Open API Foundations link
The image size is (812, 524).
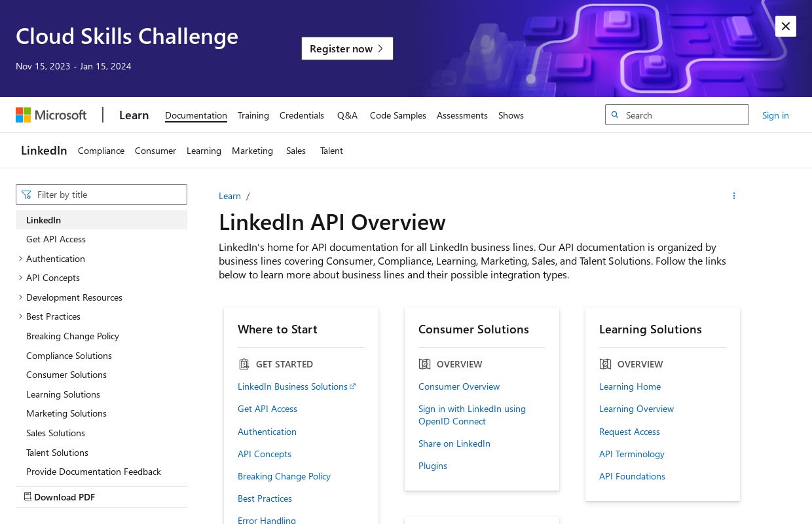[632, 476]
